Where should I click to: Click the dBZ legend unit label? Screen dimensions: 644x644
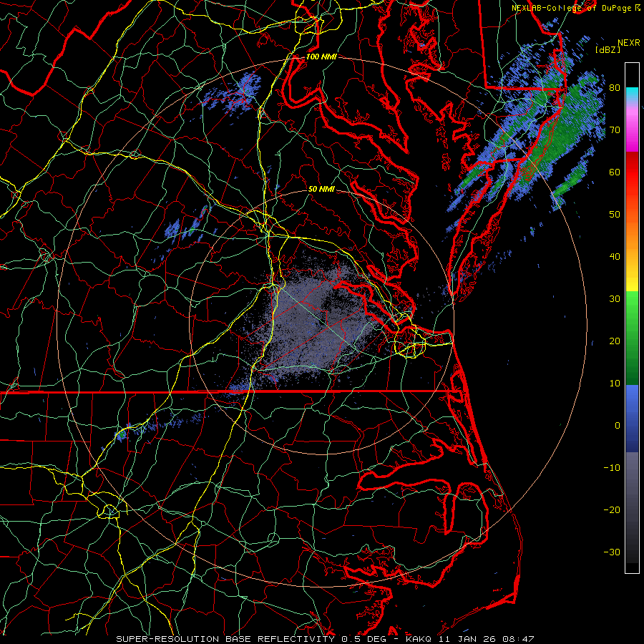pyautogui.click(x=608, y=50)
